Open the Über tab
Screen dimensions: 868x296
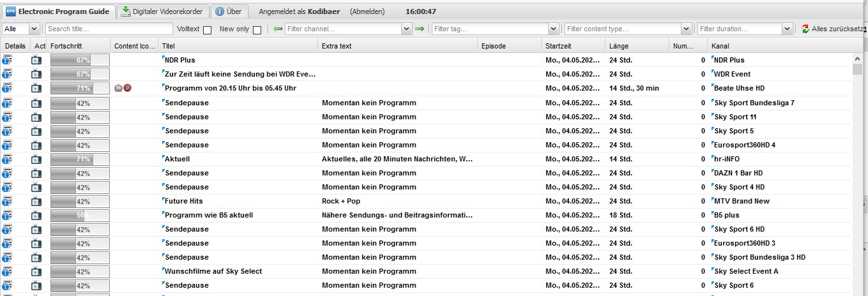click(229, 11)
